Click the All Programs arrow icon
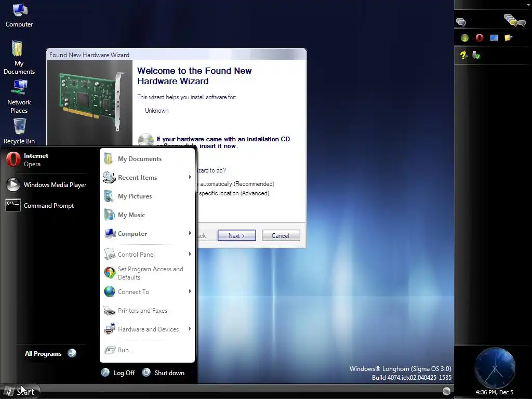The width and height of the screenshot is (532, 399). tap(72, 353)
